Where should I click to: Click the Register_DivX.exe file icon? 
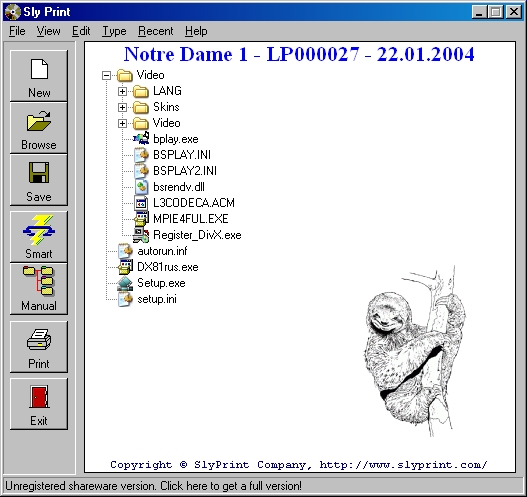click(x=141, y=235)
